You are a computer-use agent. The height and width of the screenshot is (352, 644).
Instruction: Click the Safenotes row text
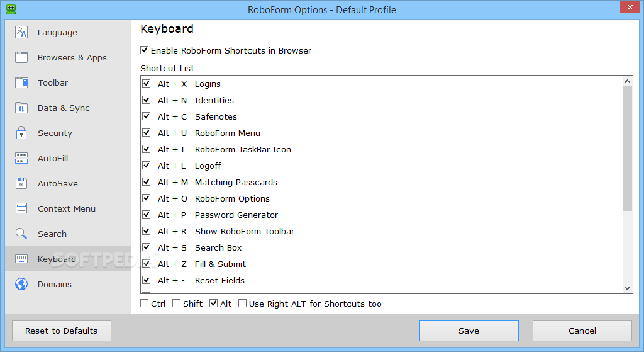216,116
